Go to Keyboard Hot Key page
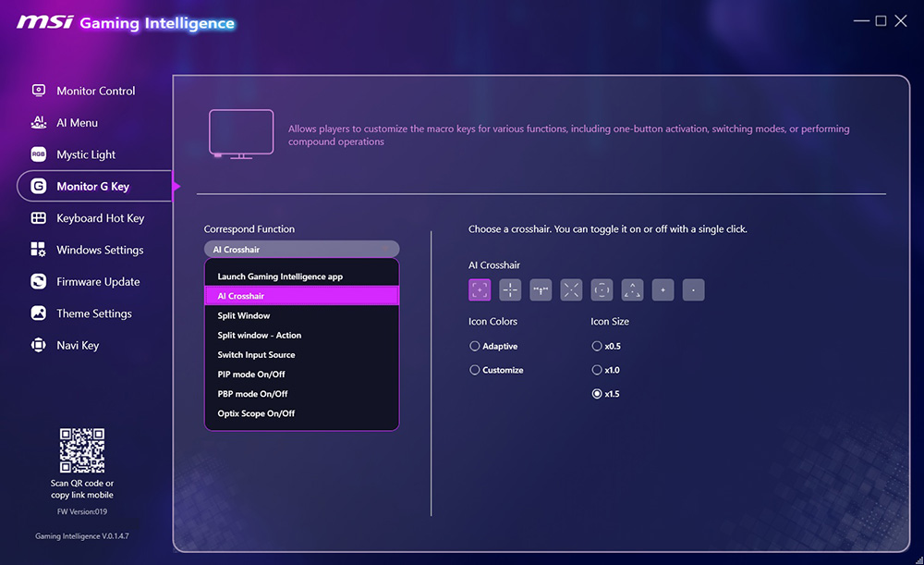The image size is (924, 565). [100, 218]
